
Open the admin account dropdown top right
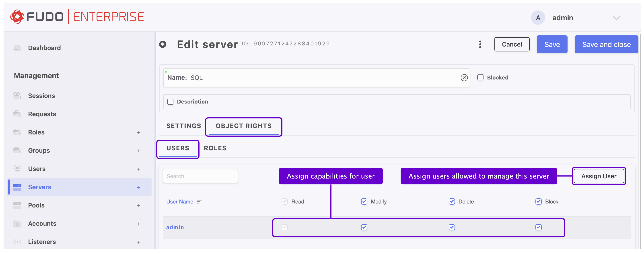(x=616, y=18)
